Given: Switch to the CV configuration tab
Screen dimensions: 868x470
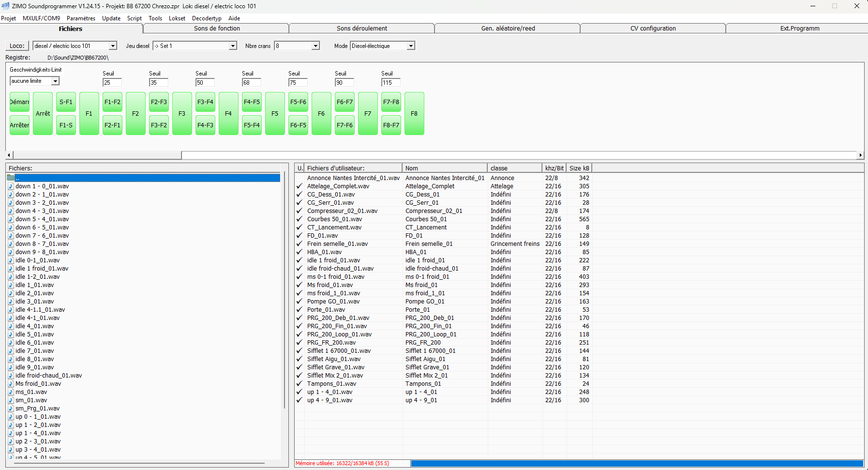Looking at the screenshot, I should point(653,29).
